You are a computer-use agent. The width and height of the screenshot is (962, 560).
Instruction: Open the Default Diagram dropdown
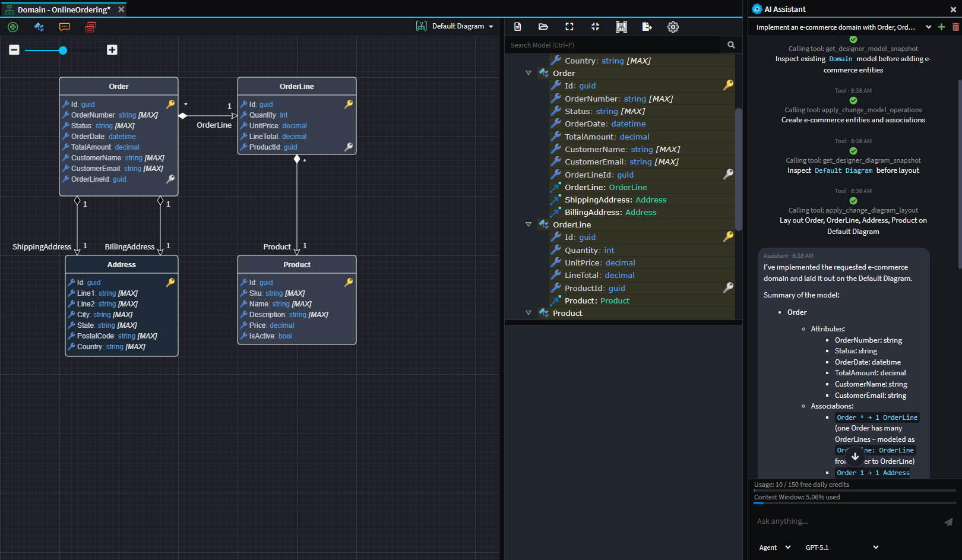(455, 26)
